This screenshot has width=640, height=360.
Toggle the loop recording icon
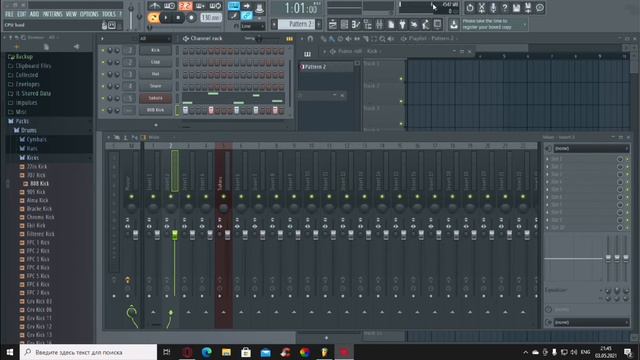point(216,6)
